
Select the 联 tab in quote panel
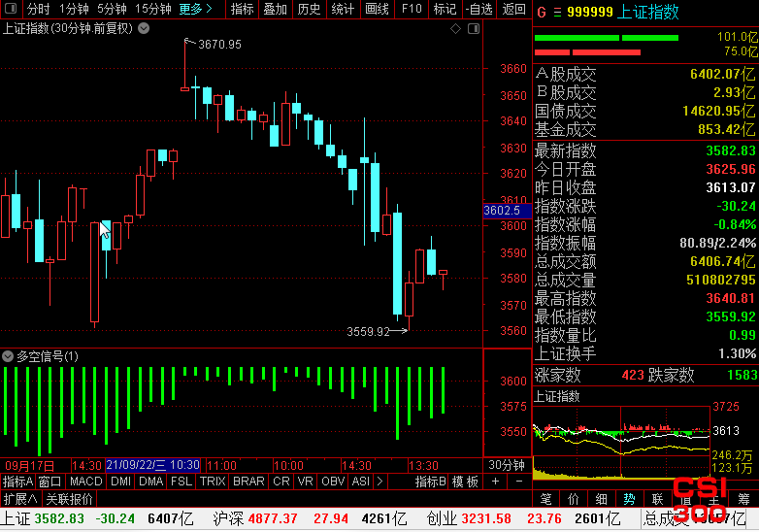[x=657, y=499]
